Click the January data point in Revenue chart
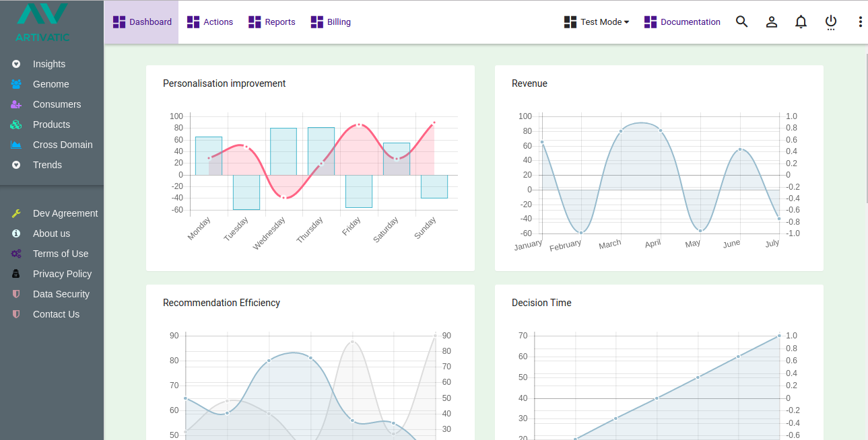The height and width of the screenshot is (440, 868). (542, 142)
